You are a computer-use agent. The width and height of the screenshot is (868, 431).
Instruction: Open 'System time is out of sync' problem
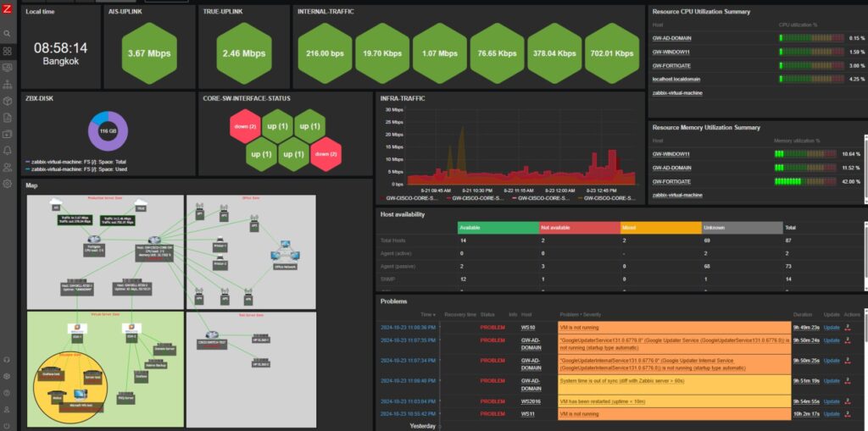point(621,381)
